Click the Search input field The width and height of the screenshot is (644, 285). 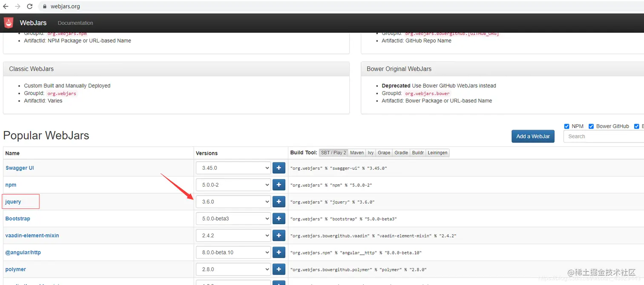click(604, 137)
